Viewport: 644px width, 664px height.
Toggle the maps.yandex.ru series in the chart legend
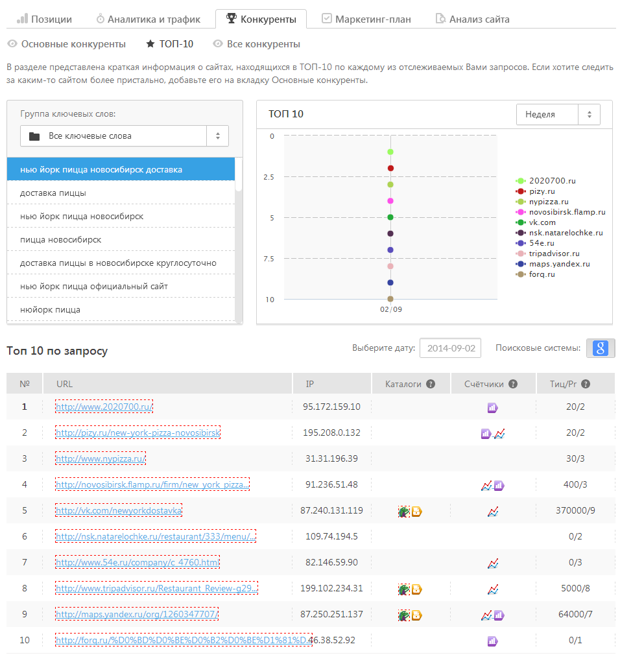pos(553,264)
